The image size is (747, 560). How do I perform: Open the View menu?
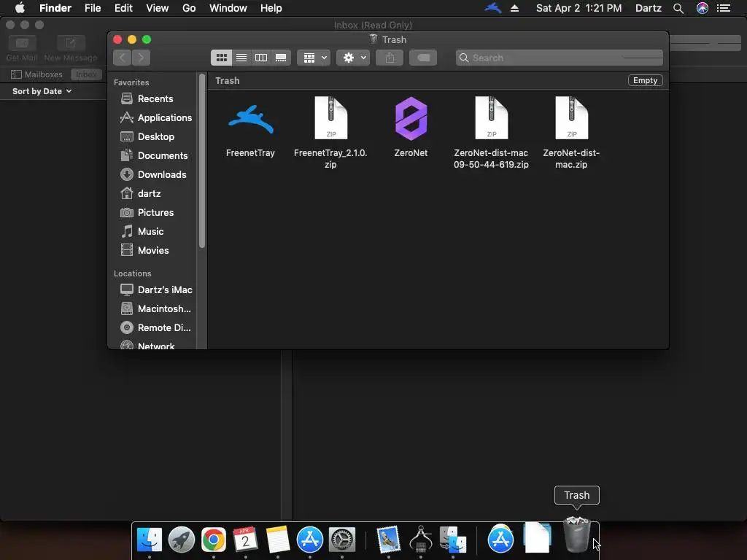(158, 8)
